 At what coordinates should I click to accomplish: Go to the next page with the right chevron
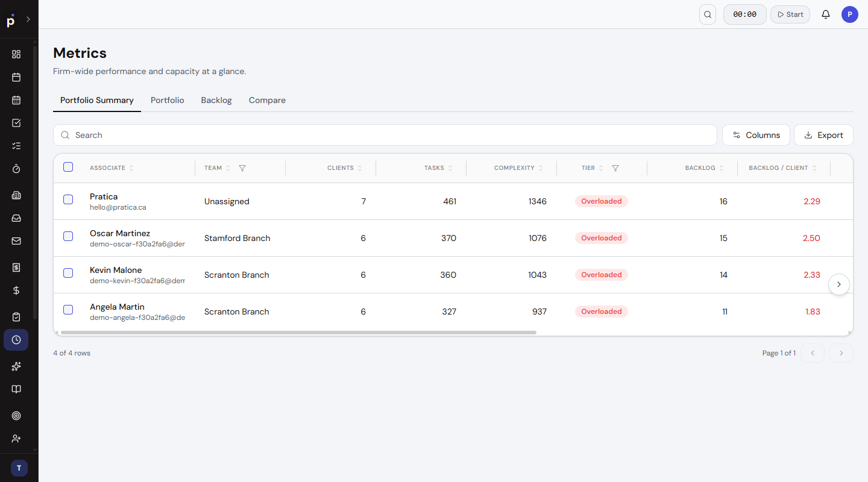pyautogui.click(x=841, y=353)
